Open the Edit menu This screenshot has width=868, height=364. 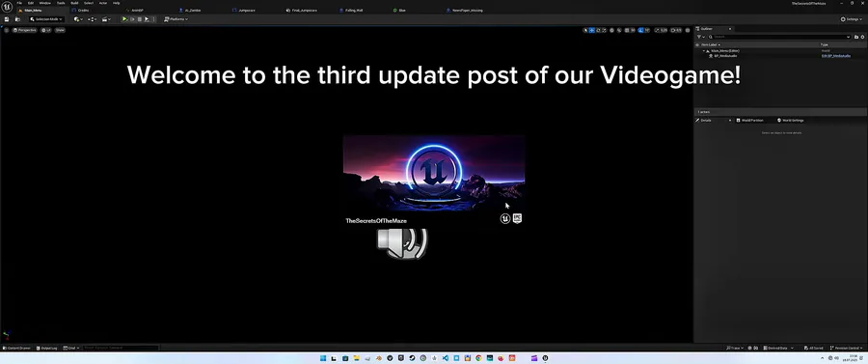[x=31, y=3]
